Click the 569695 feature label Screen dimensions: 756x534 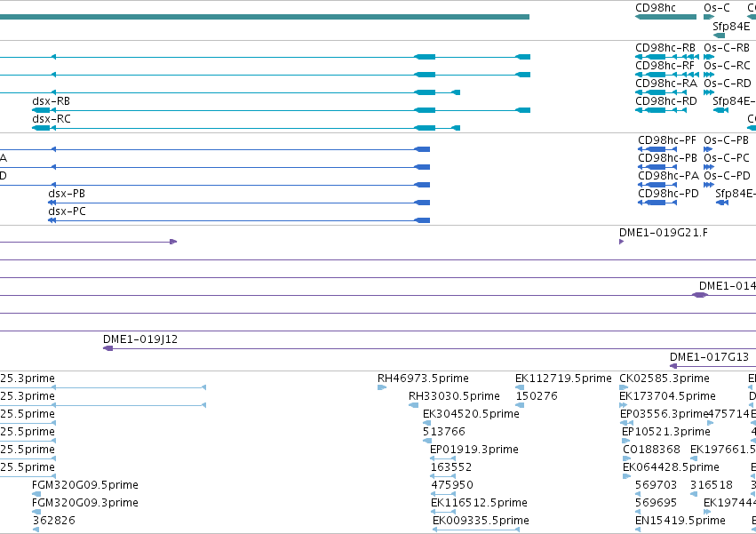tap(656, 503)
